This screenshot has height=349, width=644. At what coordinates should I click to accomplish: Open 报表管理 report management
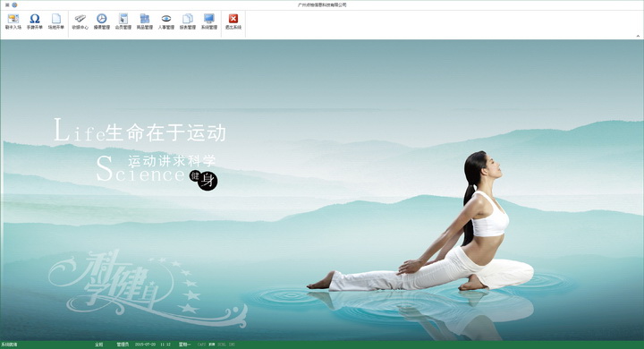(188, 21)
